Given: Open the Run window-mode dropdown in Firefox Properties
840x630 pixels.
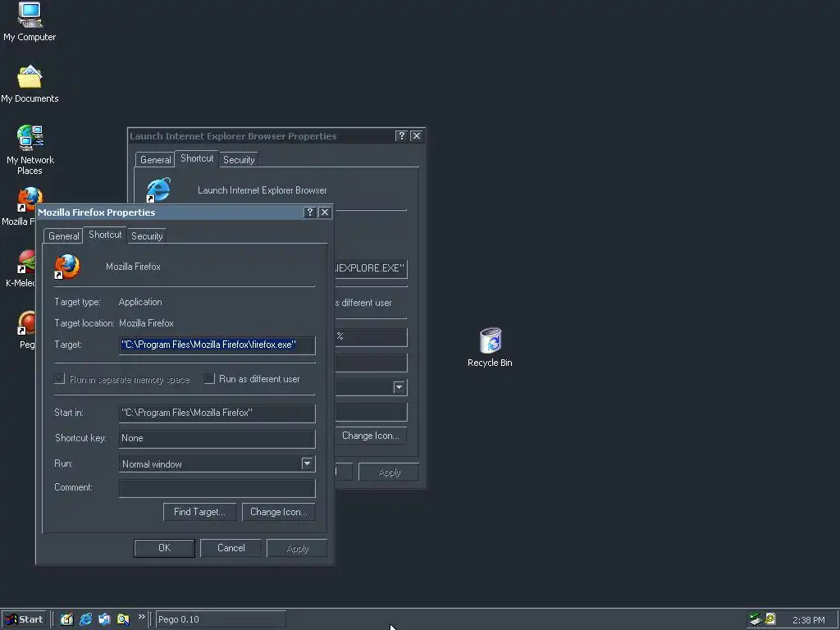Looking at the screenshot, I should click(x=307, y=463).
